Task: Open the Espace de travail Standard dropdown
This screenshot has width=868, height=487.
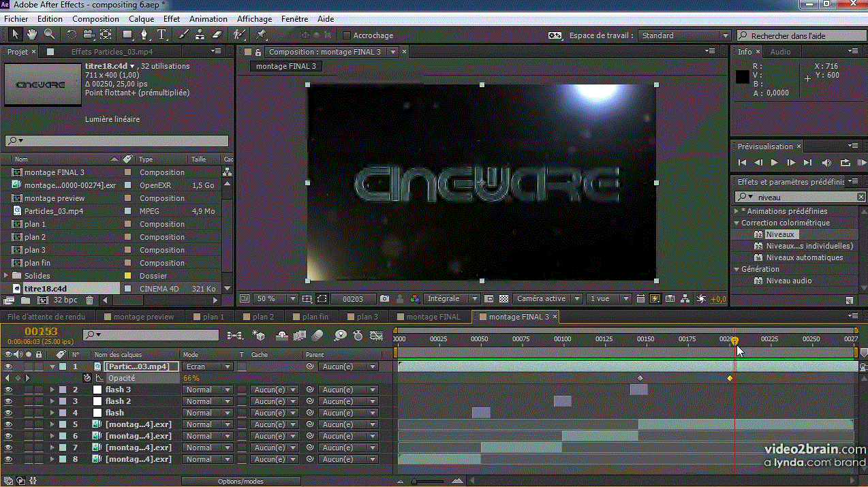Action: coord(684,35)
